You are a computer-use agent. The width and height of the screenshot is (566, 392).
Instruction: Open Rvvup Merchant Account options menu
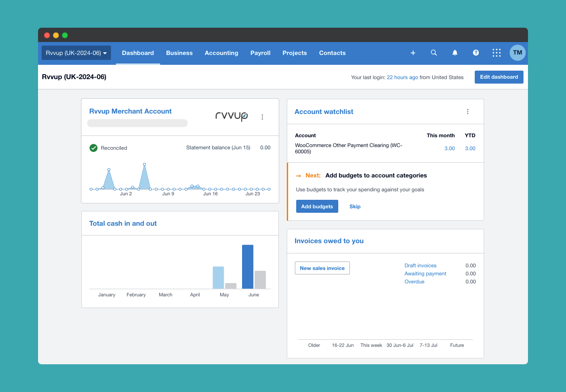[x=262, y=117]
